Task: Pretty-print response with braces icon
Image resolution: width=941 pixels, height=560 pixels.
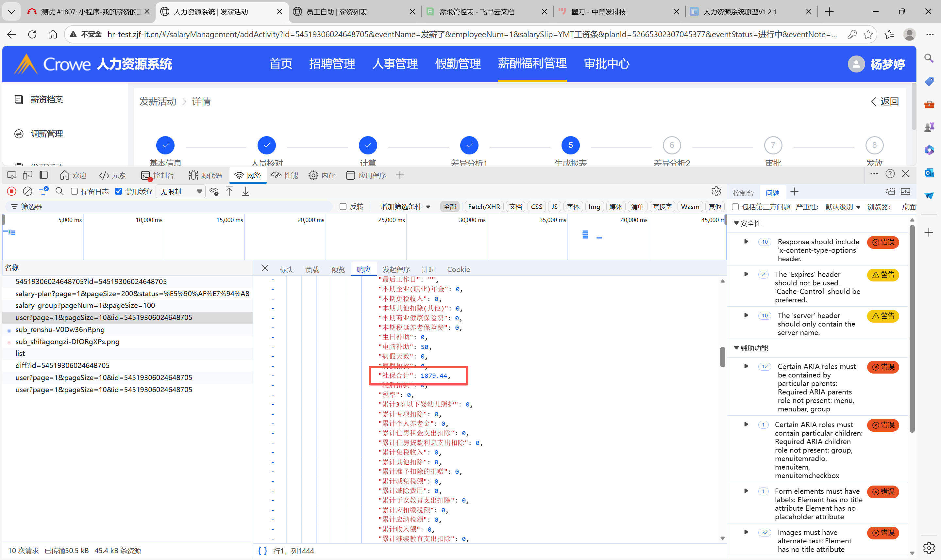Action: [263, 551]
